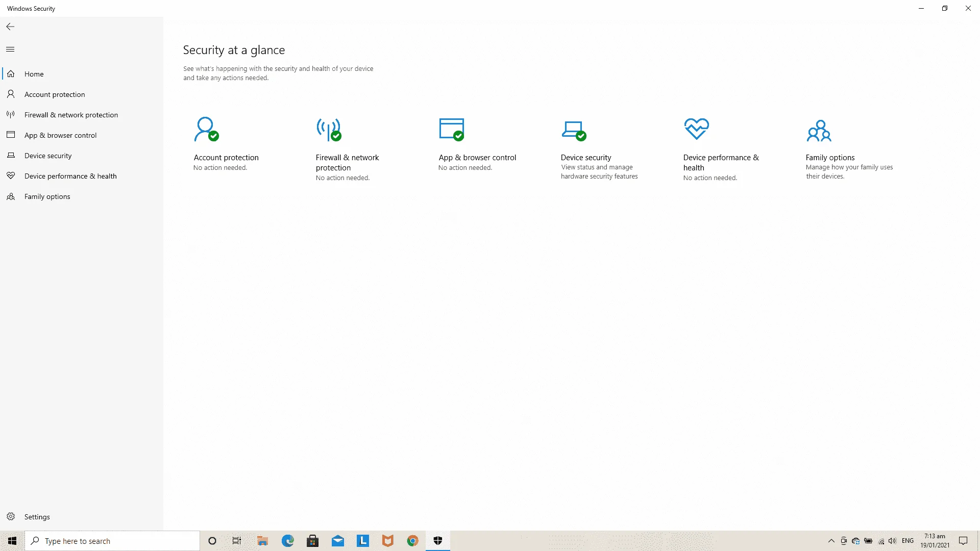Open the Mail app on the taskbar

pyautogui.click(x=338, y=541)
